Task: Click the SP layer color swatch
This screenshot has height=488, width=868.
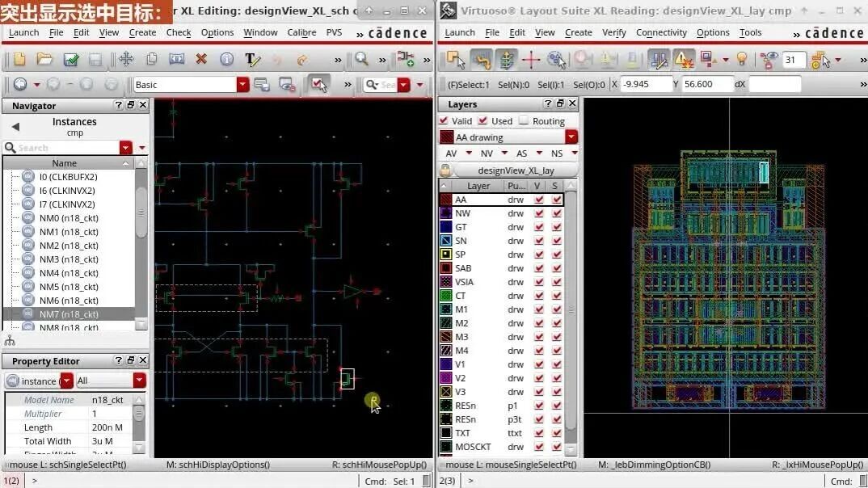Action: pyautogui.click(x=445, y=255)
